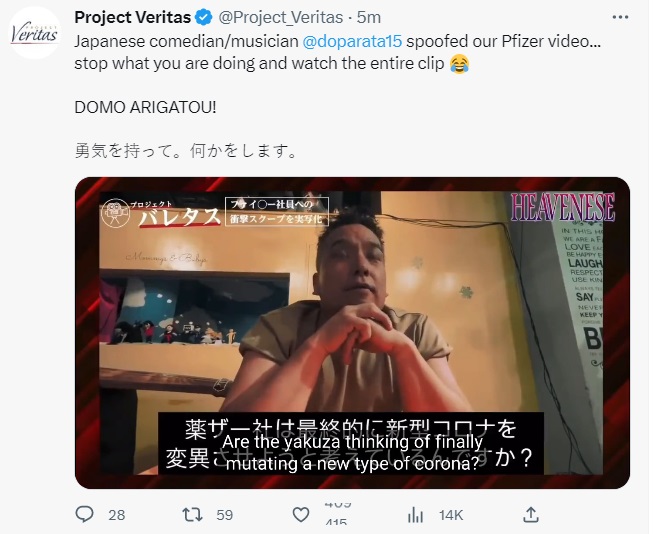
Task: Share the tweet via upload icon
Action: coord(531,515)
